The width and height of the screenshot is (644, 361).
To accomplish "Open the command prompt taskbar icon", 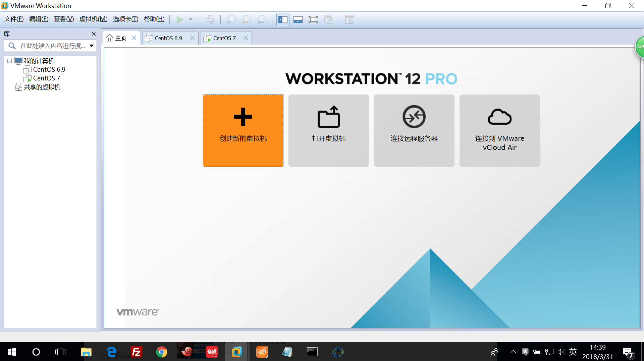I will click(x=312, y=352).
